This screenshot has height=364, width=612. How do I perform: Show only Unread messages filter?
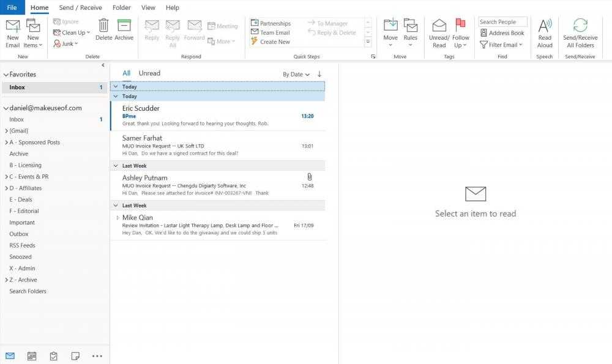(x=149, y=73)
